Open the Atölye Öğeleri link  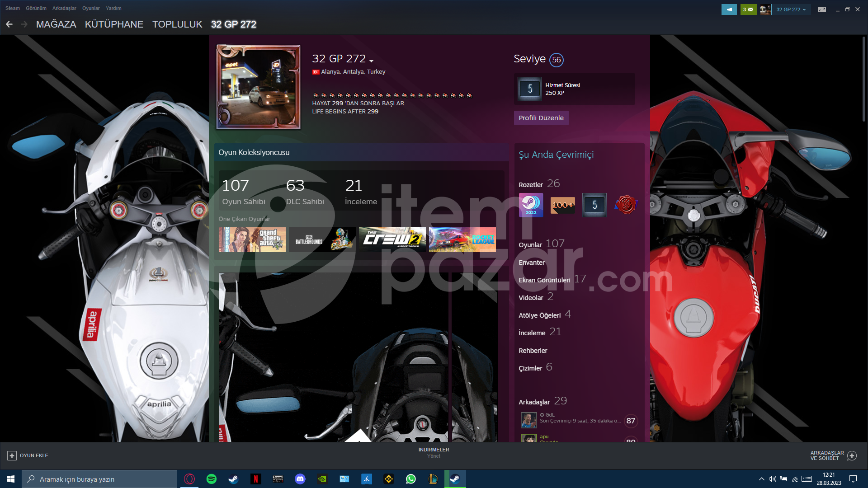click(545, 314)
